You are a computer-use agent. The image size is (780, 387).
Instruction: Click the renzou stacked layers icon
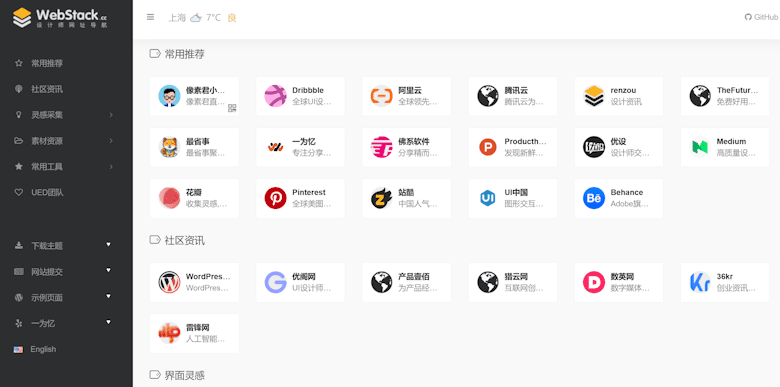(594, 96)
